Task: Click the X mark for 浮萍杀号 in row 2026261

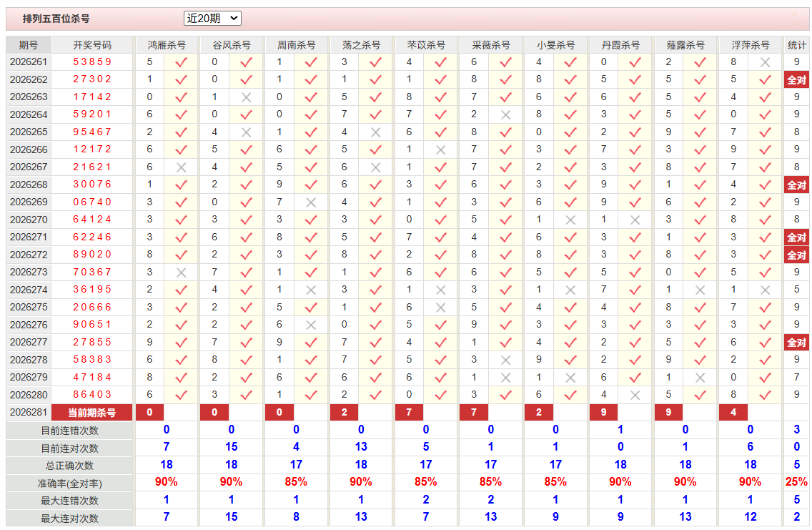Action: [765, 62]
